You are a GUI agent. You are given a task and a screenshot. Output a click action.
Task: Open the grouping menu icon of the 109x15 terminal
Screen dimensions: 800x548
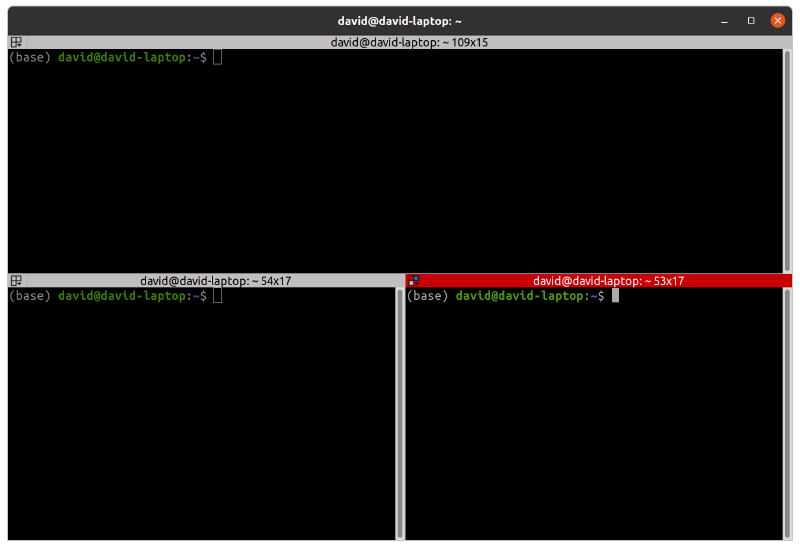[x=16, y=43]
